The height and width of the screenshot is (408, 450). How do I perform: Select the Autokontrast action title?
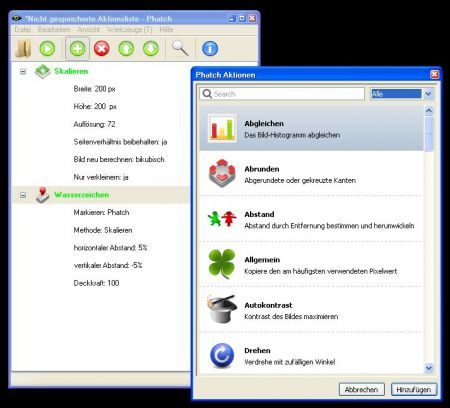pos(268,305)
